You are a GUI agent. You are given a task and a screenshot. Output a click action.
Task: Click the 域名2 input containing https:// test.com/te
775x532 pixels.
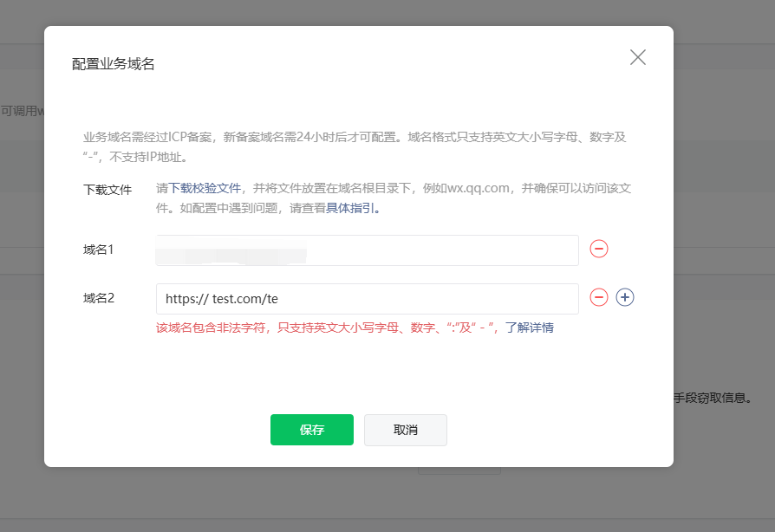(x=368, y=299)
